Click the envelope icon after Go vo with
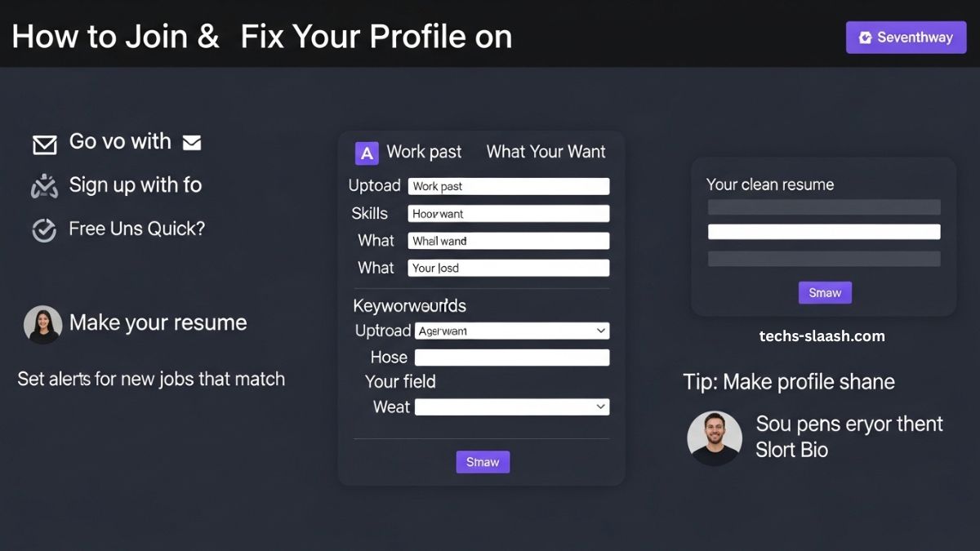980x551 pixels. tap(191, 142)
